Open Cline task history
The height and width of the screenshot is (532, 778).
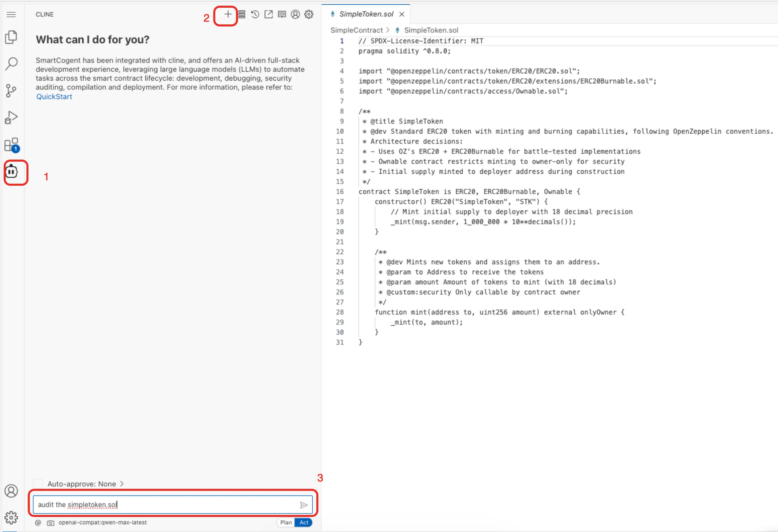coord(255,14)
